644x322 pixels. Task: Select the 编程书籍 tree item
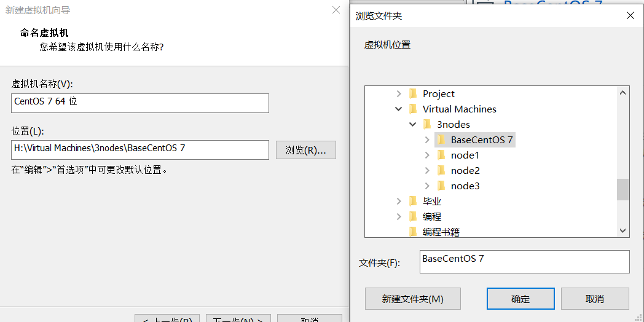pyautogui.click(x=441, y=232)
